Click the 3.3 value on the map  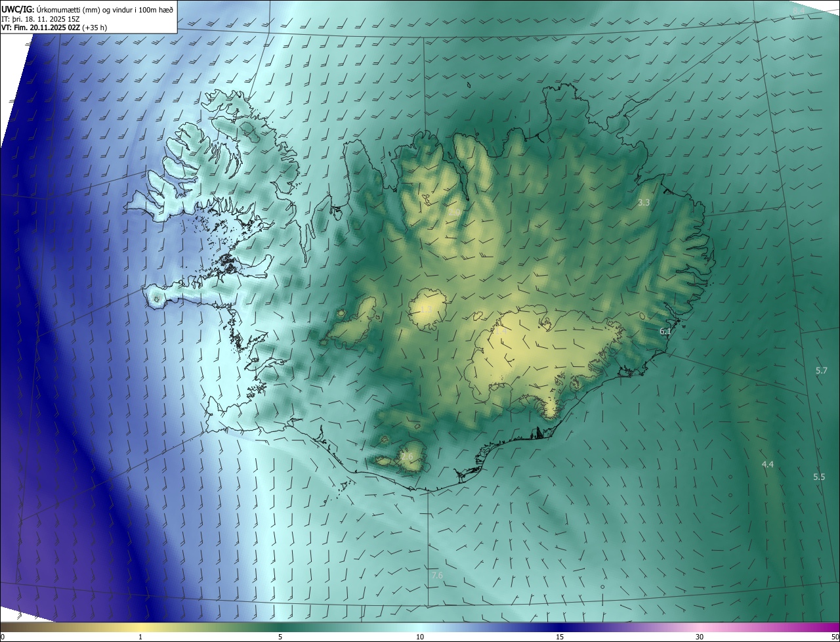click(644, 203)
